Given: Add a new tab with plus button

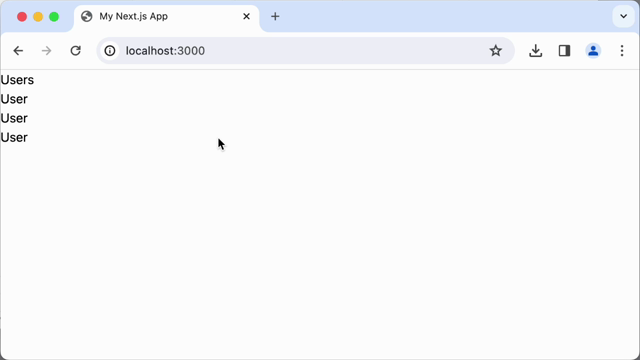Looking at the screenshot, I should point(275,16).
